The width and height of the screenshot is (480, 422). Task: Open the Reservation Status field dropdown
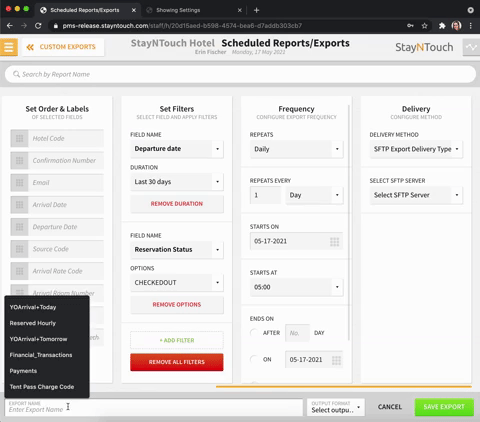[177, 249]
